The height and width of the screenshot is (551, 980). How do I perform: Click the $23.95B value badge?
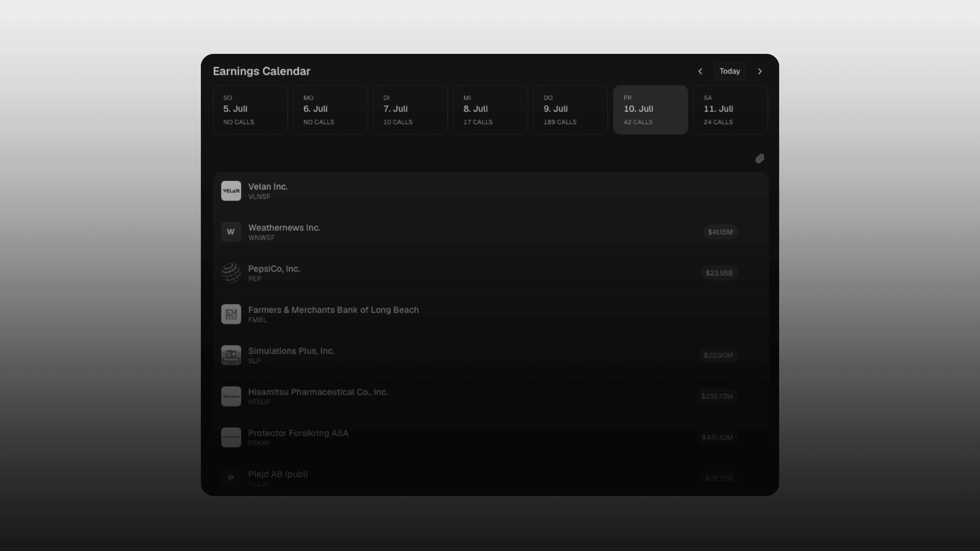pos(719,273)
